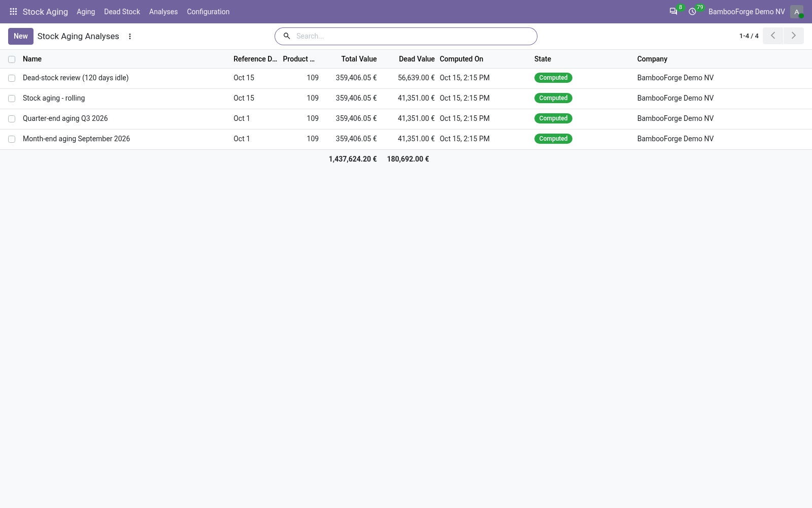
Task: Open the Configuration menu
Action: pos(208,12)
